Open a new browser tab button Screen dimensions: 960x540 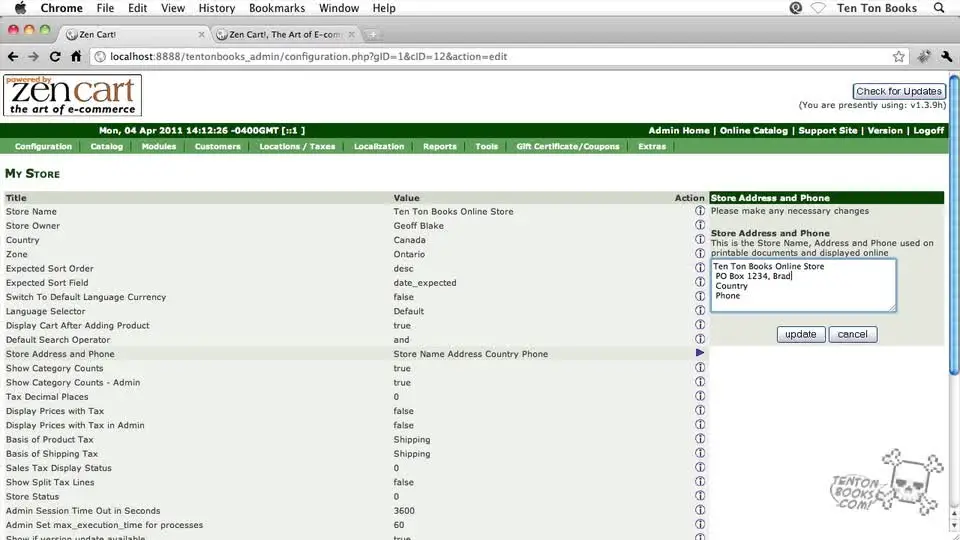coord(372,35)
